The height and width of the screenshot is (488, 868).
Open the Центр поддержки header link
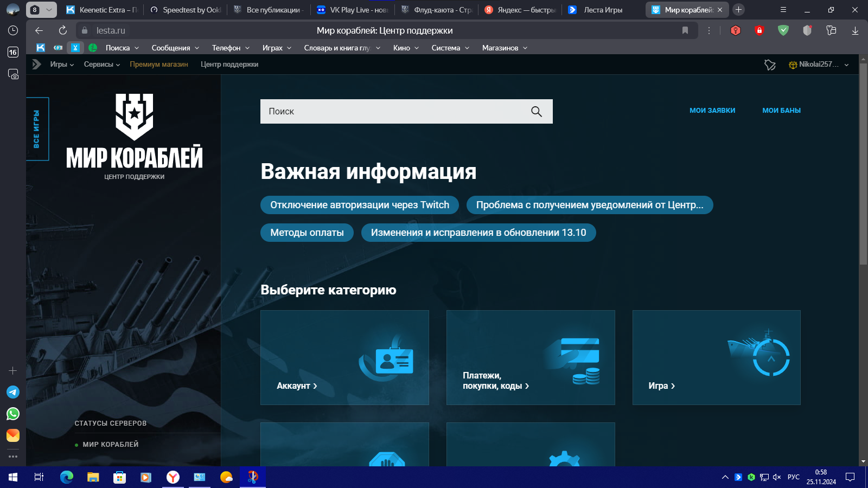coord(229,65)
